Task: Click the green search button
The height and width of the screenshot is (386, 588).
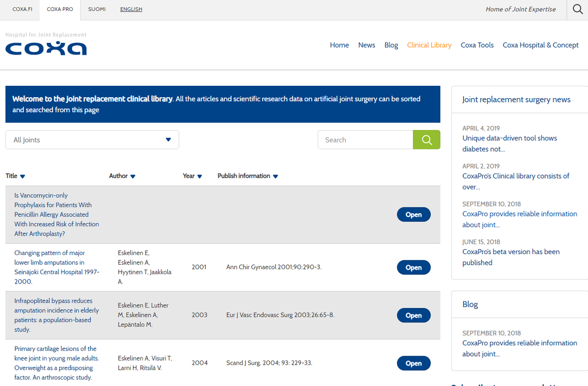Action: click(x=426, y=140)
